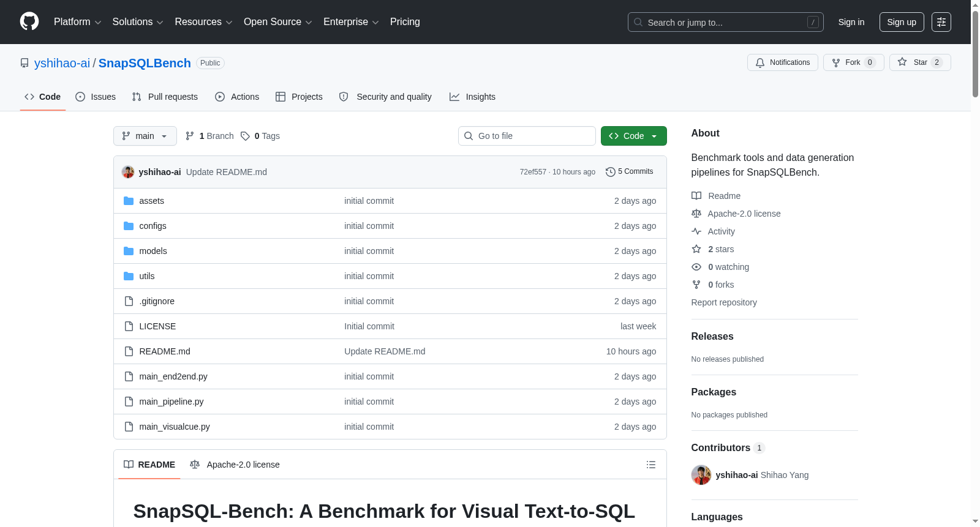Screen dimensions: 980x527
Task: View commit history clock icon
Action: click(x=610, y=172)
